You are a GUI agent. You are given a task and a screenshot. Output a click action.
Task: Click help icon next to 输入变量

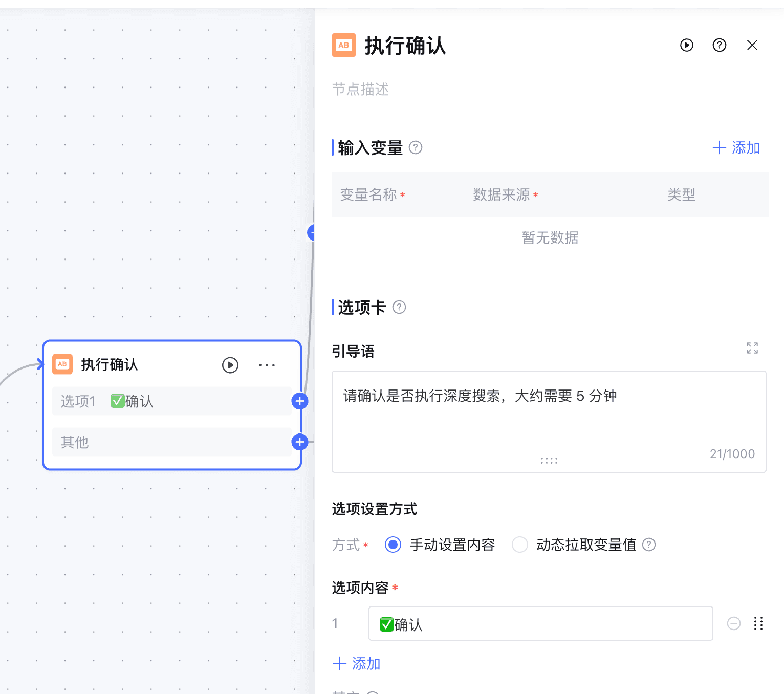point(416,148)
